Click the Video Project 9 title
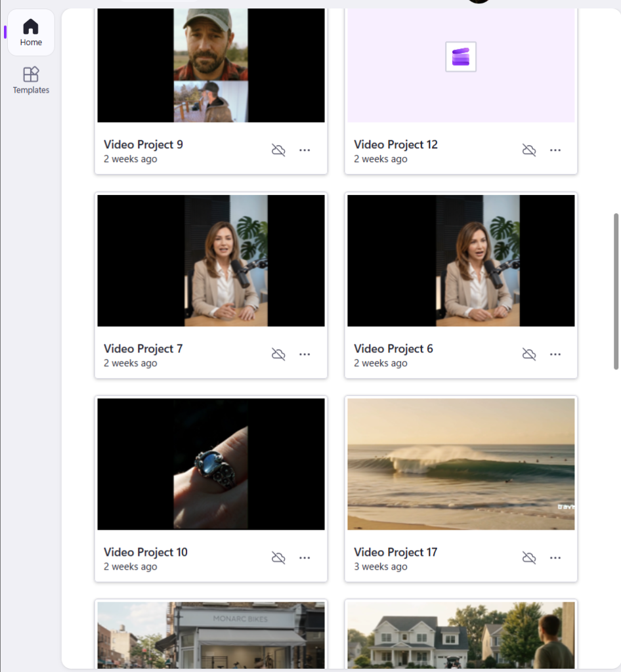 (x=143, y=144)
